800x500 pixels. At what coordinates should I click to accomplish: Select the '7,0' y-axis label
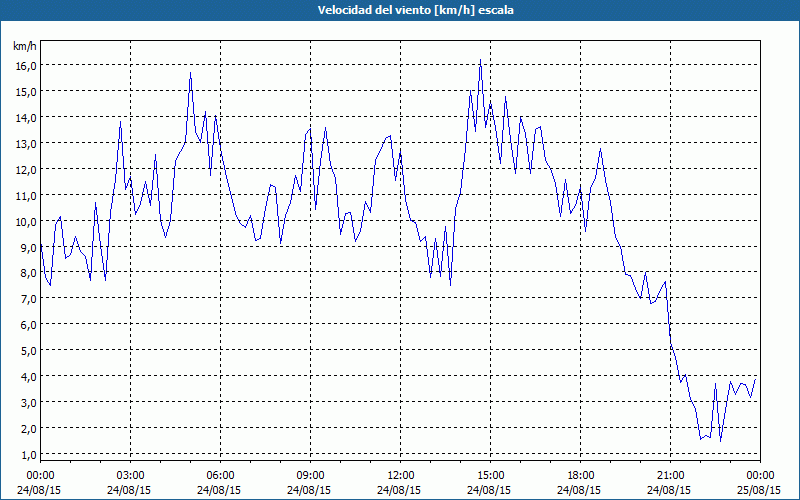click(28, 299)
